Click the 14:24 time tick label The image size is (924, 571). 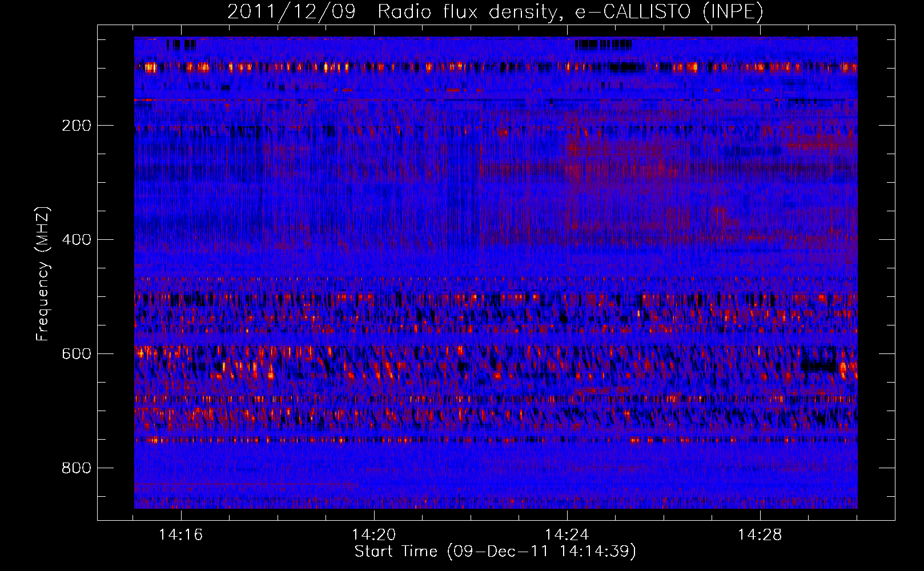click(567, 535)
